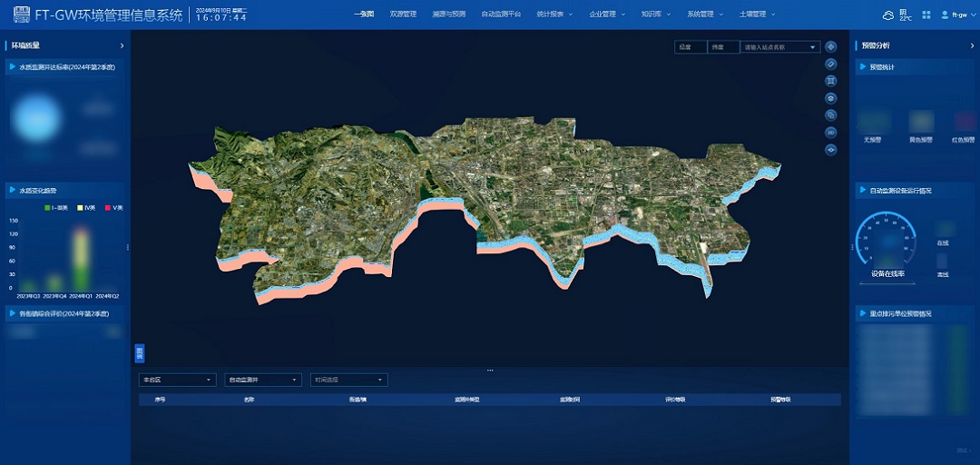
Task: Open the app grid icon in header
Action: tap(926, 15)
